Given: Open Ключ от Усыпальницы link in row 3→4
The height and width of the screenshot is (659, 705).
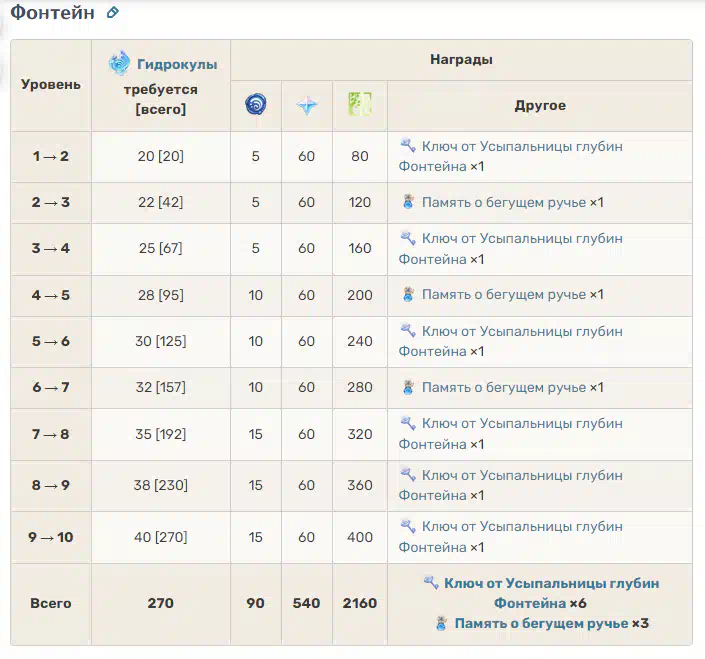Looking at the screenshot, I should point(510,249).
